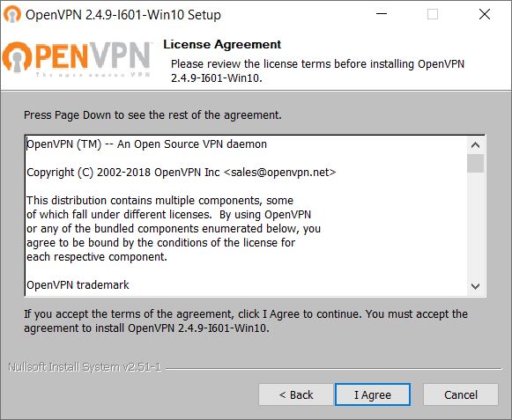Image resolution: width=512 pixels, height=420 pixels.
Task: Close the setup window with X
Action: 485,14
